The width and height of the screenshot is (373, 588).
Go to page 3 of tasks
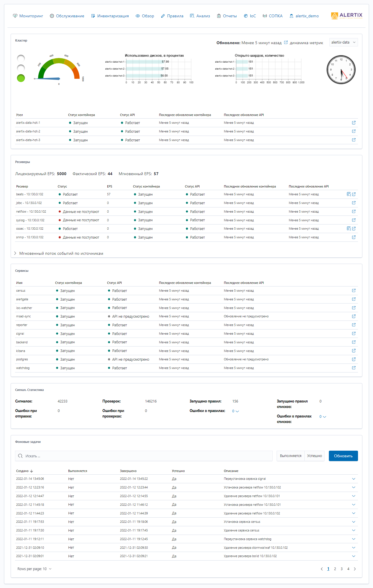(342, 569)
